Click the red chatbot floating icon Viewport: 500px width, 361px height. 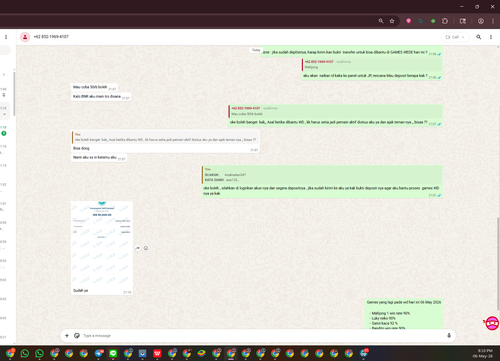492,323
